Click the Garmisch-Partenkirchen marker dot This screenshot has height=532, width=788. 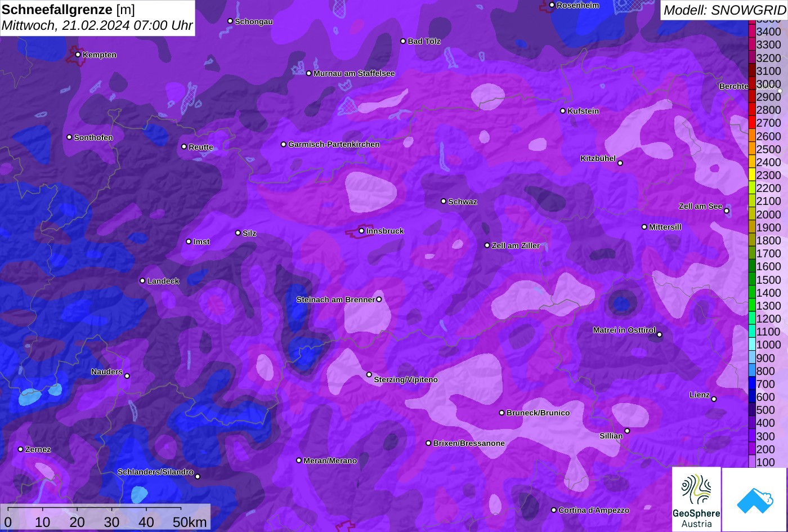284,144
